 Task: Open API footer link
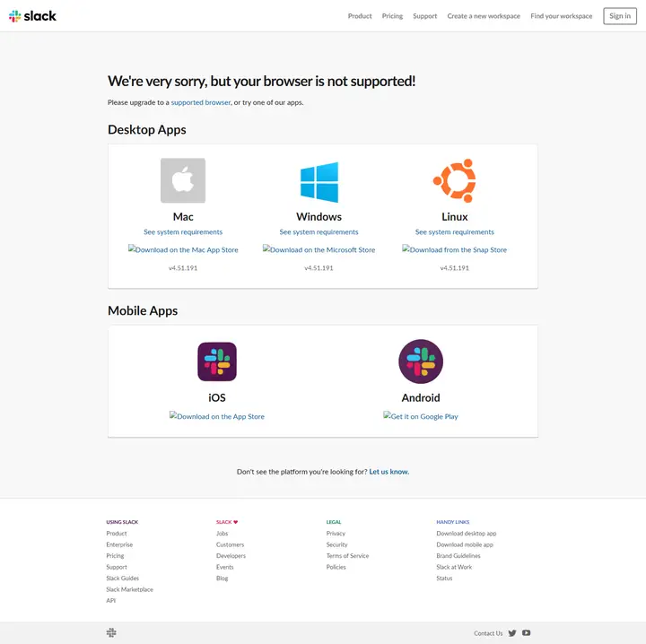pos(111,600)
